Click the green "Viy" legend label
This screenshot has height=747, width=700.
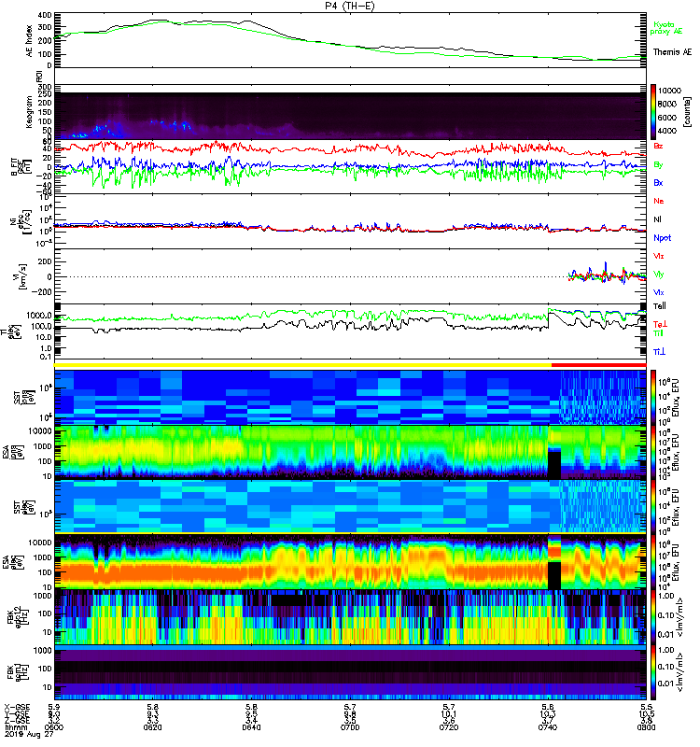(x=659, y=275)
